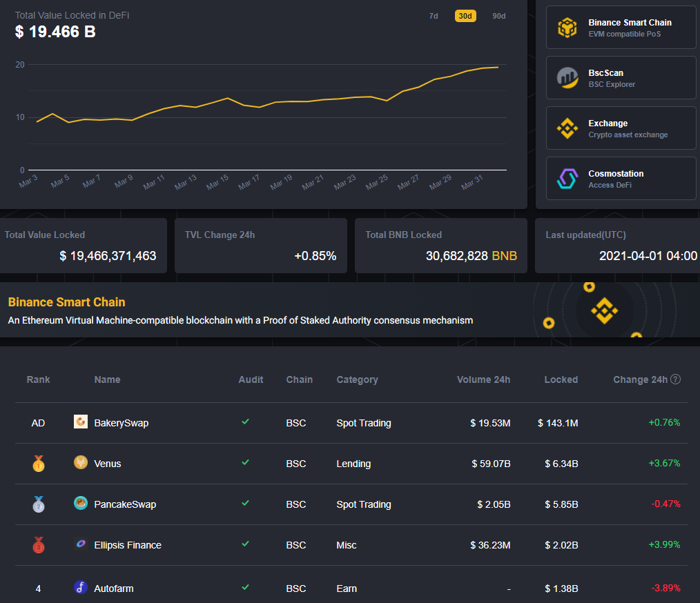Switch chart range to 90d
Image resolution: width=700 pixels, height=603 pixels.
pyautogui.click(x=498, y=16)
